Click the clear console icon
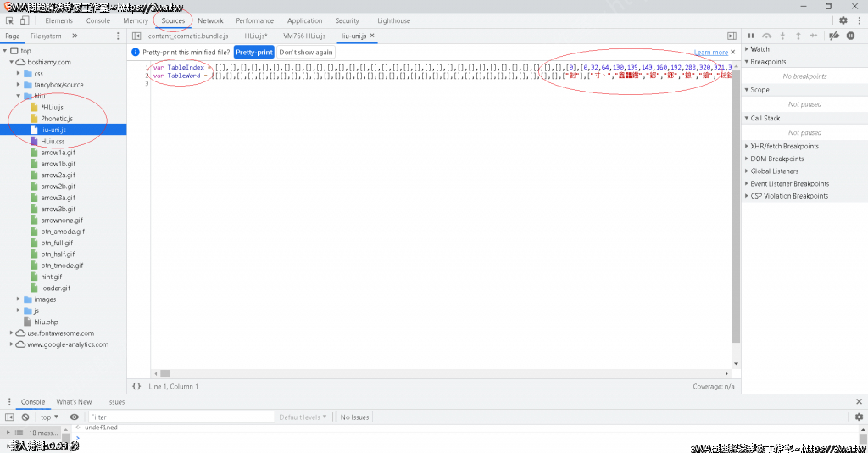The image size is (868, 453). (x=25, y=417)
